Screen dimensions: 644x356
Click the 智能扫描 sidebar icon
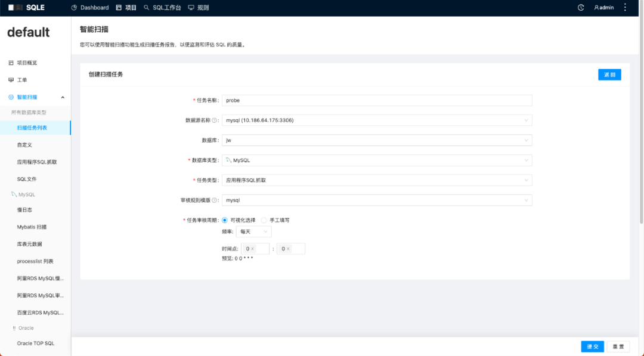click(x=11, y=97)
